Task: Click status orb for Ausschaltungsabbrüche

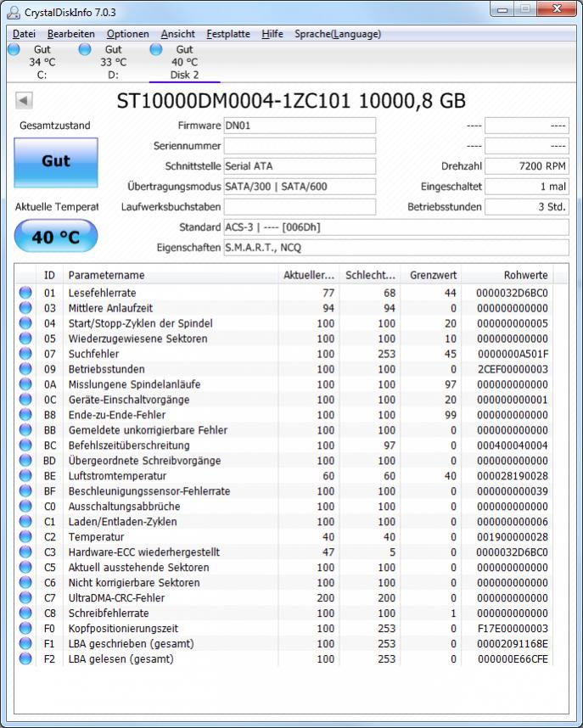Action: [25, 506]
